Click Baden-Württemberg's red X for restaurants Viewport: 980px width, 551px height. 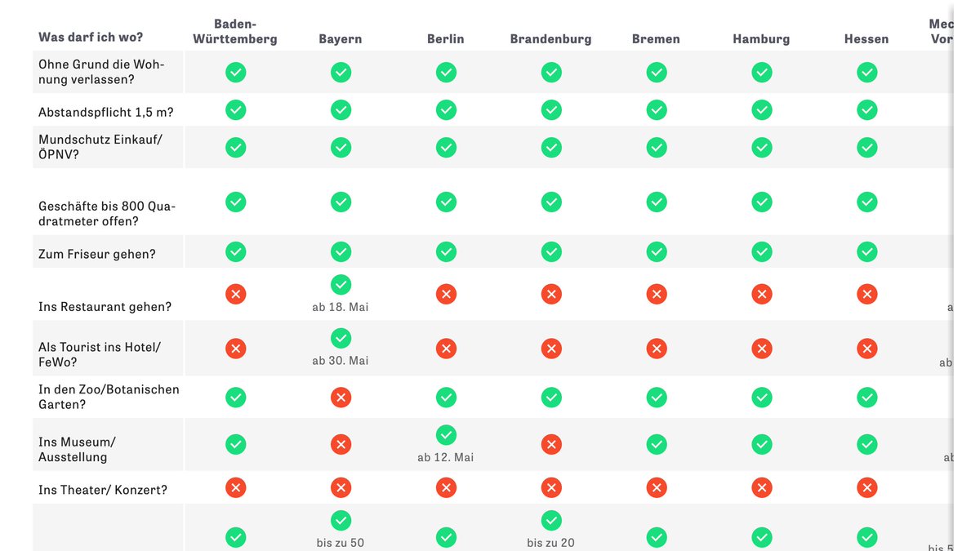tap(235, 294)
